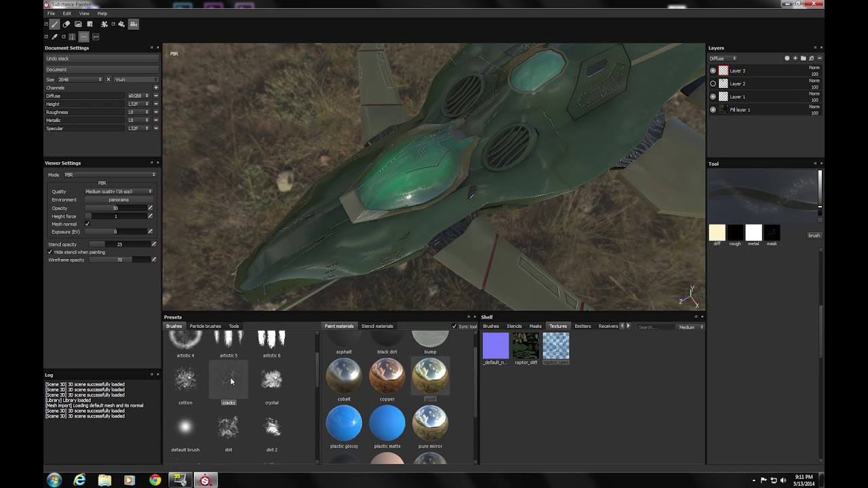Open Internet Explorer from taskbar
Image resolution: width=868 pixels, height=488 pixels.
click(x=79, y=481)
